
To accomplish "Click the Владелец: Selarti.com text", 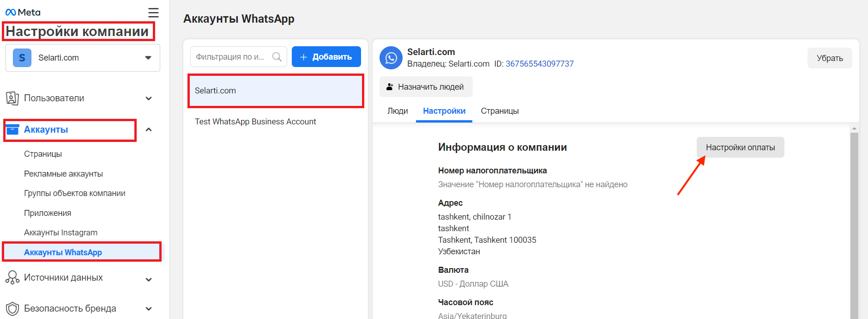I will [x=448, y=64].
